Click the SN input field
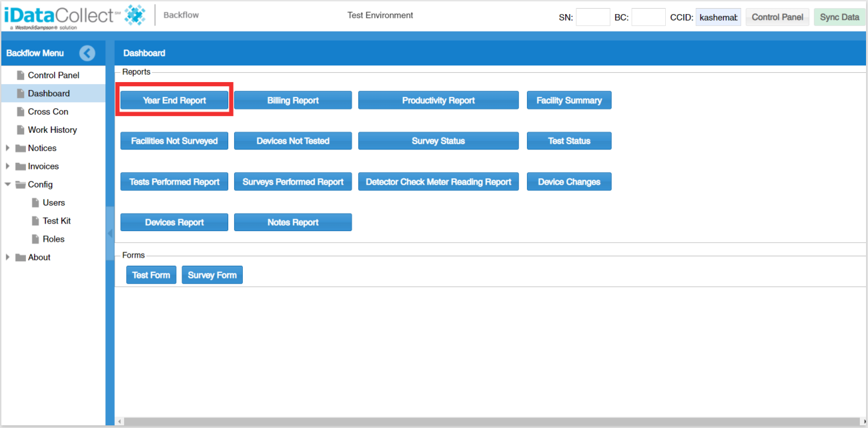The width and height of the screenshot is (868, 428). (x=593, y=17)
